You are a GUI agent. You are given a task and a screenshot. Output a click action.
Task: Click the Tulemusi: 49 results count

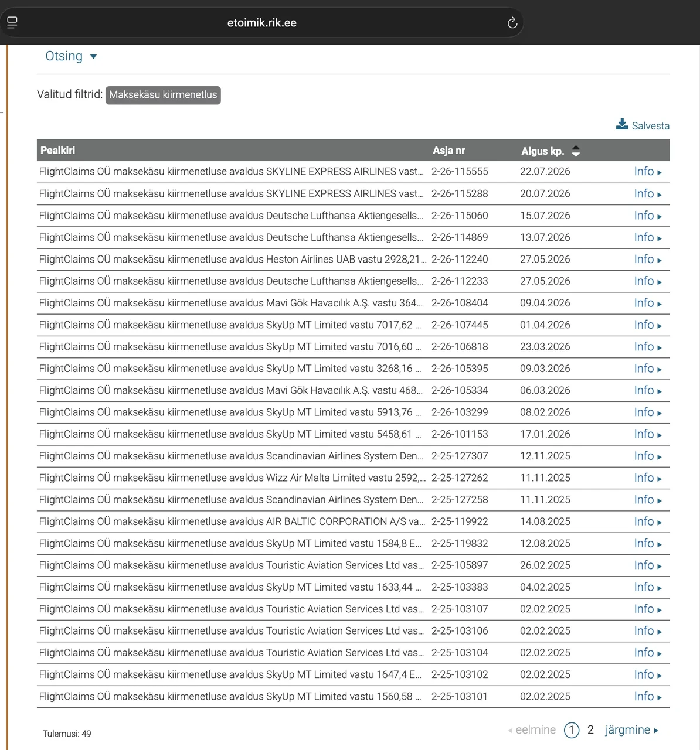(x=67, y=734)
